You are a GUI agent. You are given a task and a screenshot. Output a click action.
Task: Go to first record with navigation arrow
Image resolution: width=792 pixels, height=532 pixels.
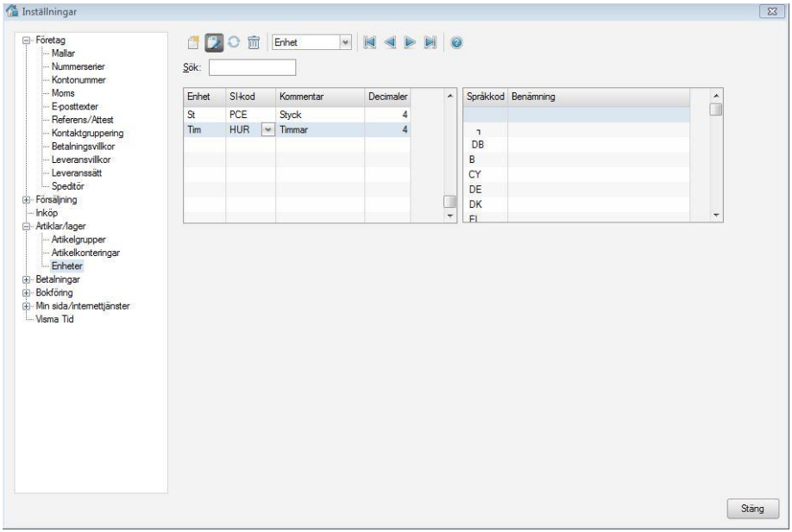pyautogui.click(x=371, y=41)
